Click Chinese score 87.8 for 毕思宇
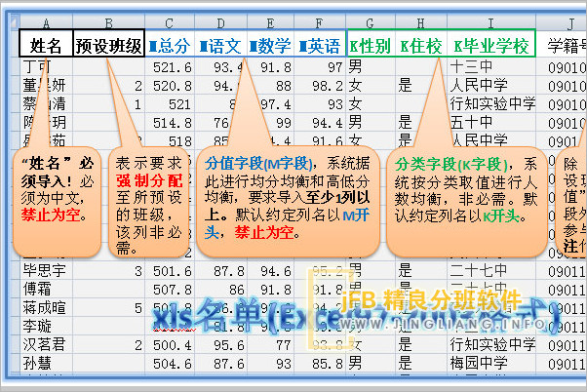The image size is (587, 392). [x=221, y=270]
